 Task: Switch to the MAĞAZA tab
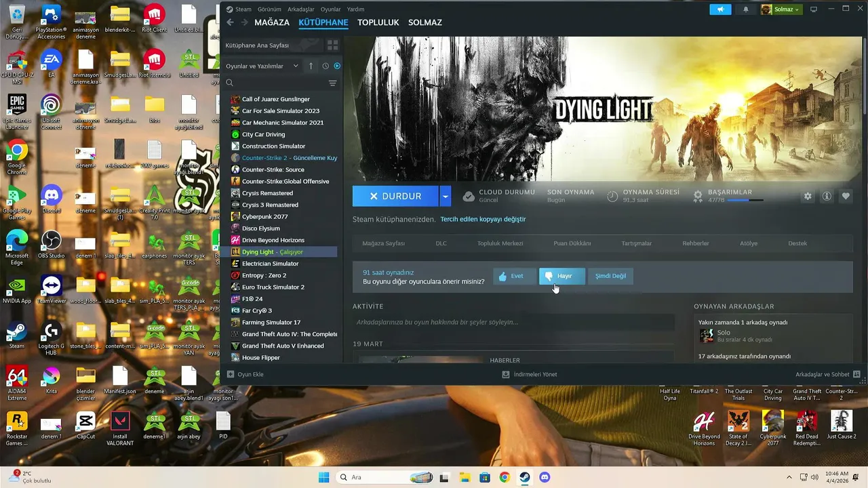272,22
